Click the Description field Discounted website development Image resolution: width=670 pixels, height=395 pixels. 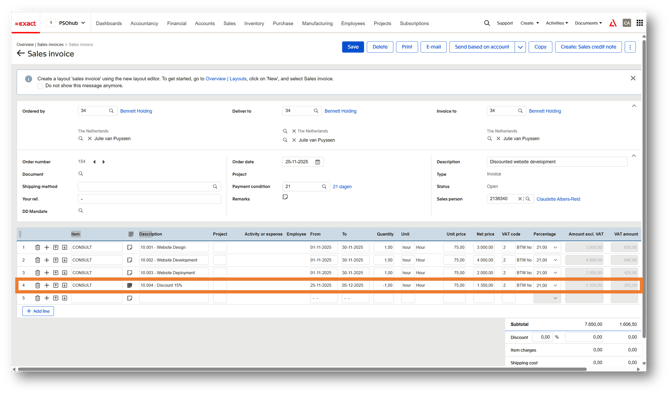(557, 162)
